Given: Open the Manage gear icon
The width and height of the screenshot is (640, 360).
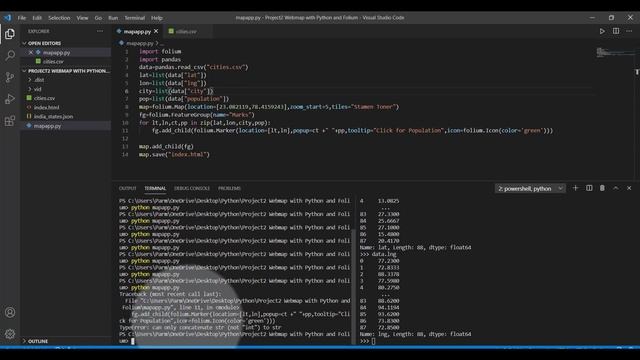Looking at the screenshot, I should point(10,334).
